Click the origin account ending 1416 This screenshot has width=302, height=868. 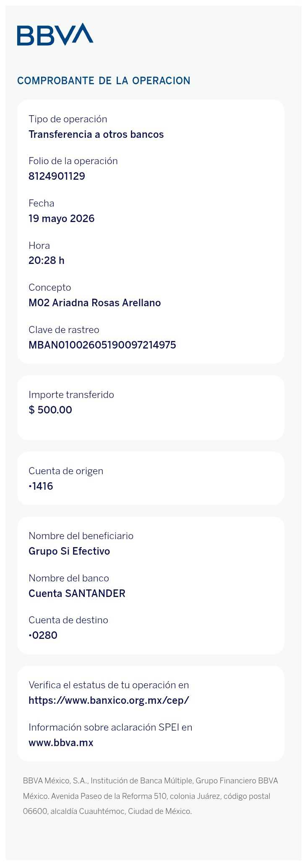click(x=41, y=486)
